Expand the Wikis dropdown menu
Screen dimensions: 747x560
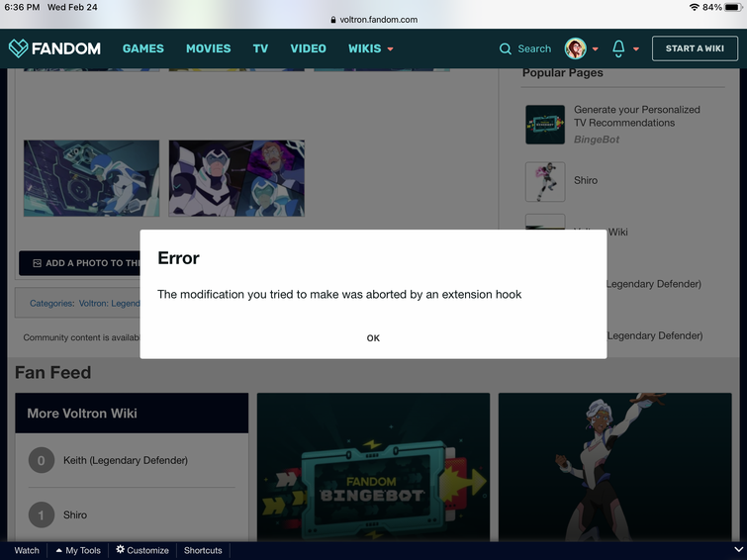click(x=371, y=48)
